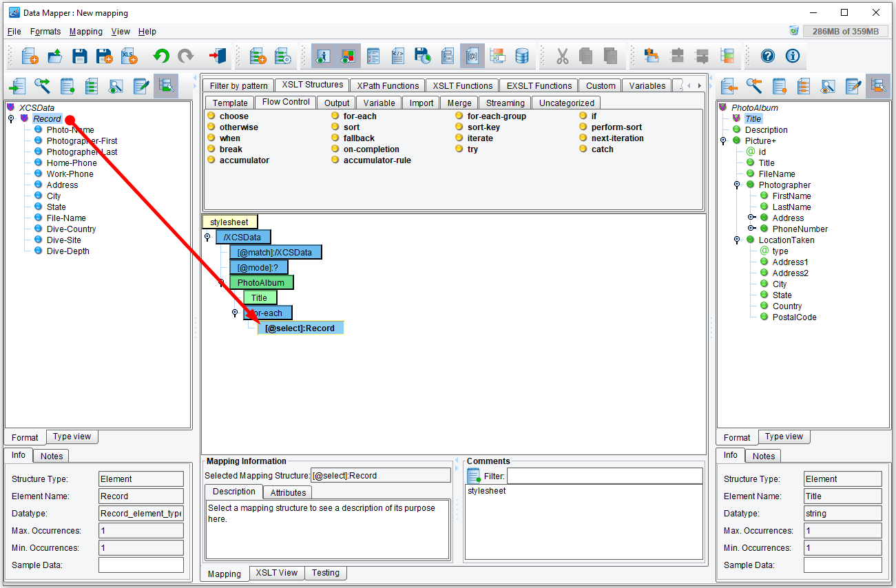
Task: Click the database cylinder icon
Action: pyautogui.click(x=522, y=56)
